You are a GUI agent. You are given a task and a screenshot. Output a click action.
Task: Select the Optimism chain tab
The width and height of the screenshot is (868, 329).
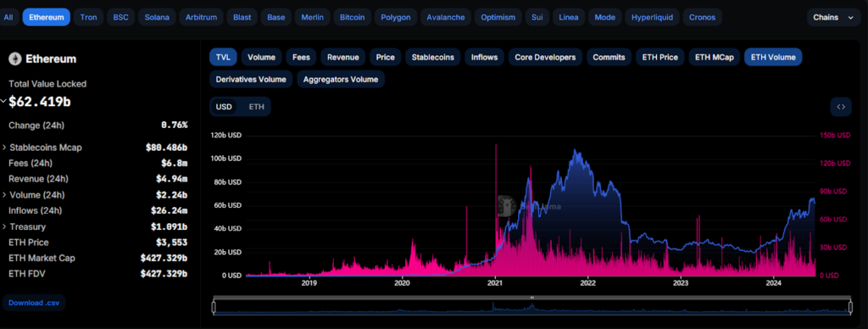click(x=498, y=17)
